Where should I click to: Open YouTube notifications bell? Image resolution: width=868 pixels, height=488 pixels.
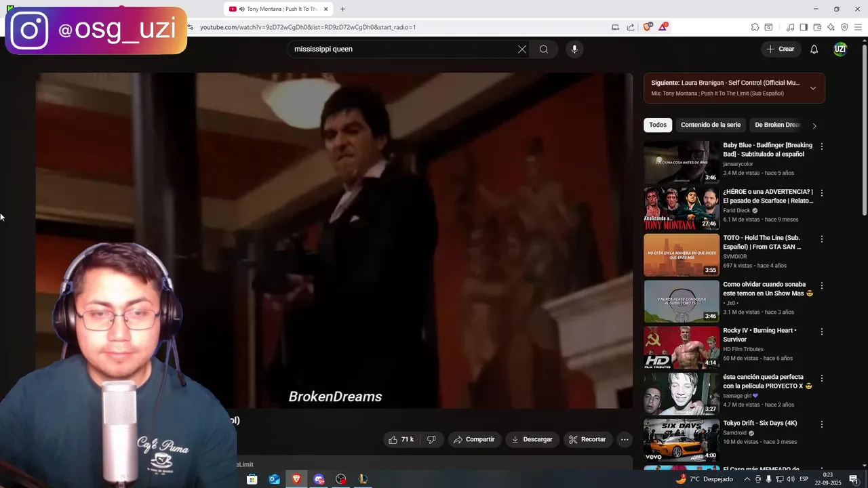814,49
